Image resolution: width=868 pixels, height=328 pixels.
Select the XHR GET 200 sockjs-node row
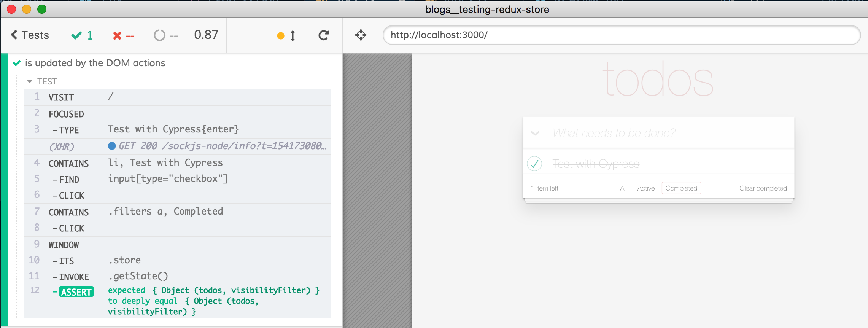(x=178, y=146)
